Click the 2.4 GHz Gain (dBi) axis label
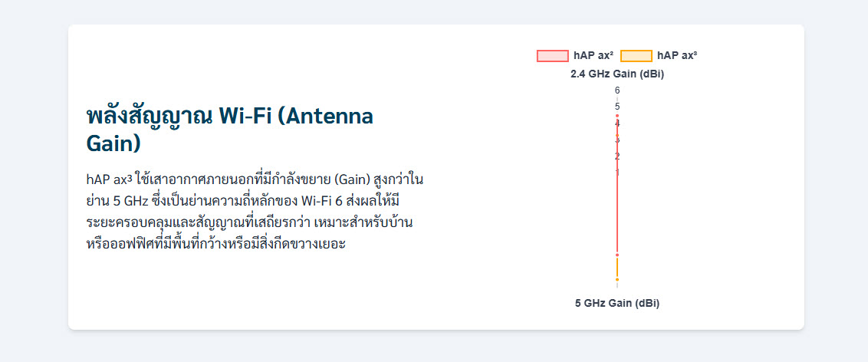868x362 pixels. click(617, 74)
